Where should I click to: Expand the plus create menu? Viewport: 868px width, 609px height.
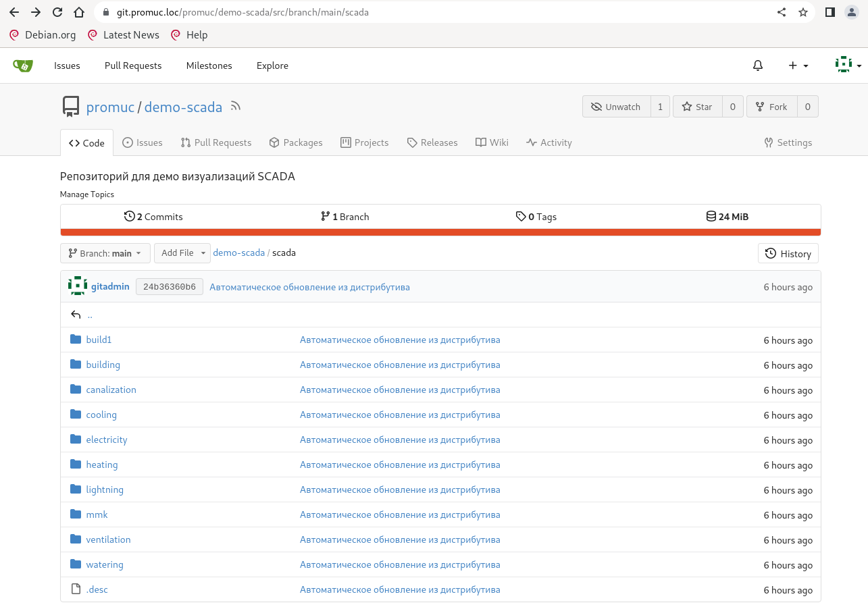(798, 65)
